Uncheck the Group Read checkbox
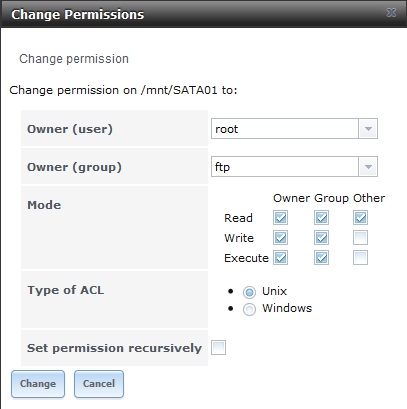The width and height of the screenshot is (407, 409). (x=321, y=218)
